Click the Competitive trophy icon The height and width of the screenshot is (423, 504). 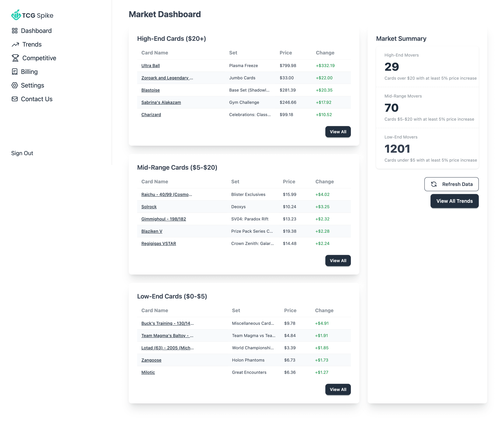click(15, 58)
